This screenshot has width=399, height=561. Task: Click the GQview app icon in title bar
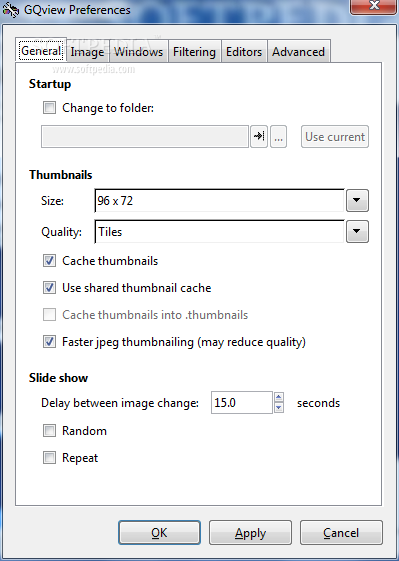[11, 10]
